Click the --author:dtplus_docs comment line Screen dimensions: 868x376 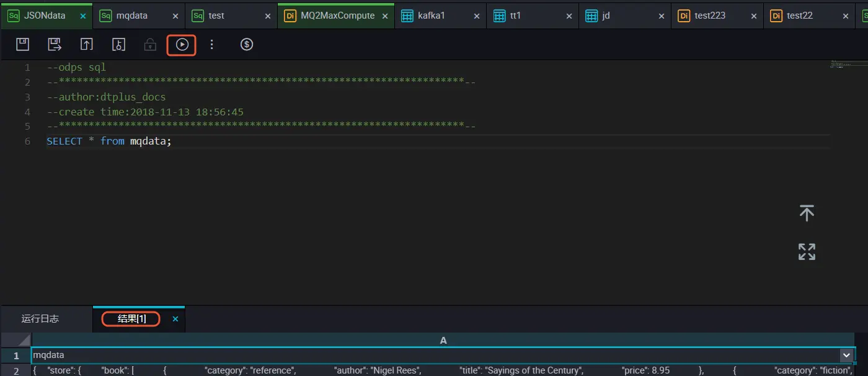(106, 97)
